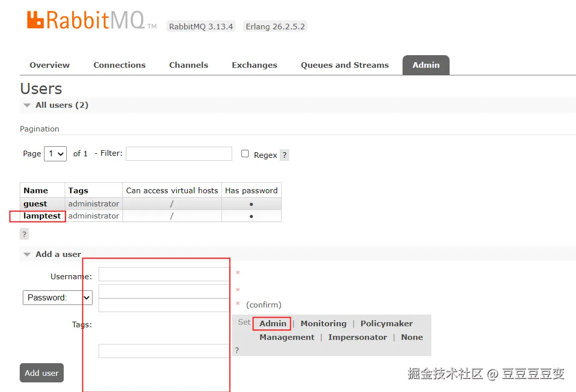The image size is (576, 392).
Task: Set the Policymaker tag
Action: [x=386, y=324]
